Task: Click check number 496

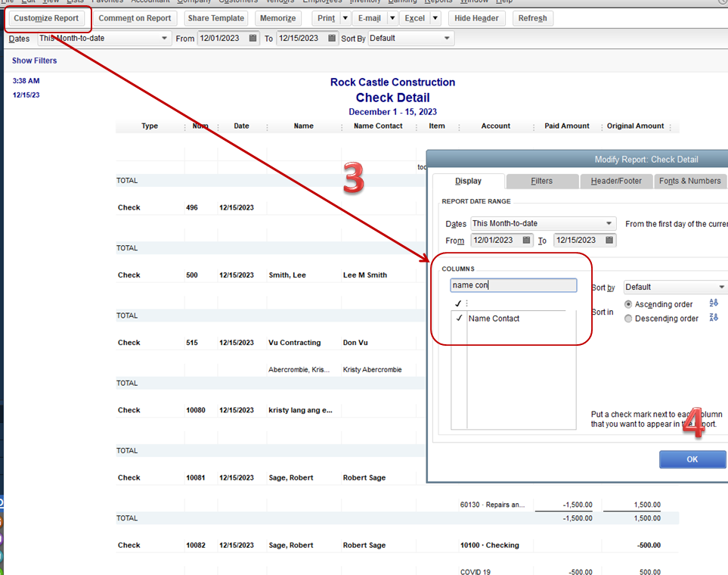Action: pos(192,208)
